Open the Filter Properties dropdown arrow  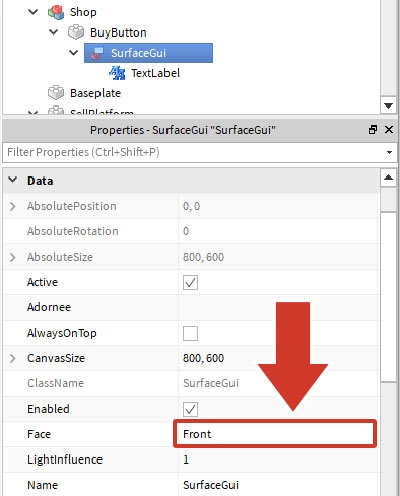389,153
